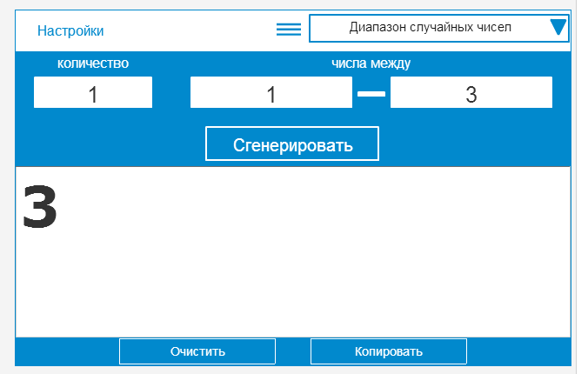Open the Настройки settings link
Screen dimensions: 588x374
click(x=70, y=30)
